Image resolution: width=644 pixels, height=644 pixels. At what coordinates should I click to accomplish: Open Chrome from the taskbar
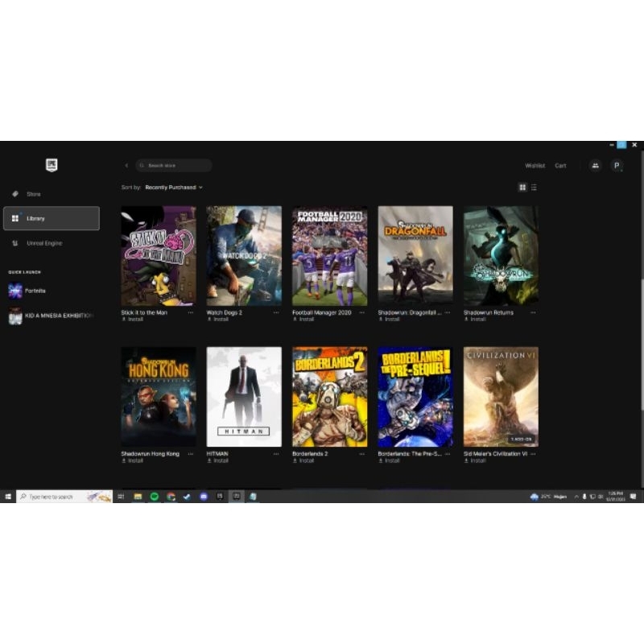coord(171,497)
